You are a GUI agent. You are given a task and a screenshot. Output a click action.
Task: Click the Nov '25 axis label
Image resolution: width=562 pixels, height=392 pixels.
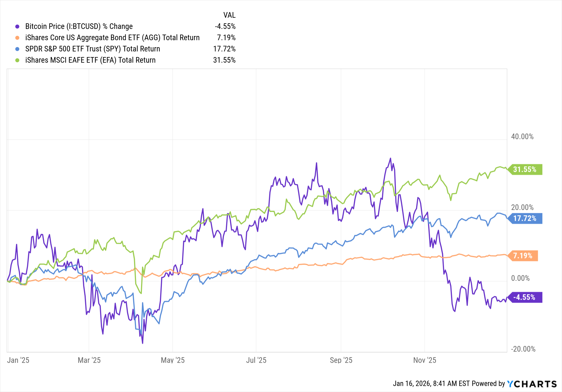click(425, 360)
